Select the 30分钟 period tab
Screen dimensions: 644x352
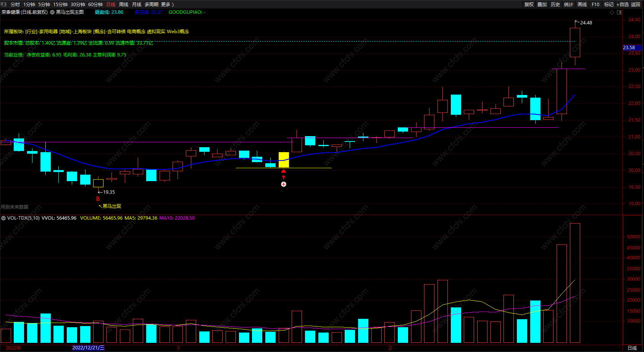[78, 5]
